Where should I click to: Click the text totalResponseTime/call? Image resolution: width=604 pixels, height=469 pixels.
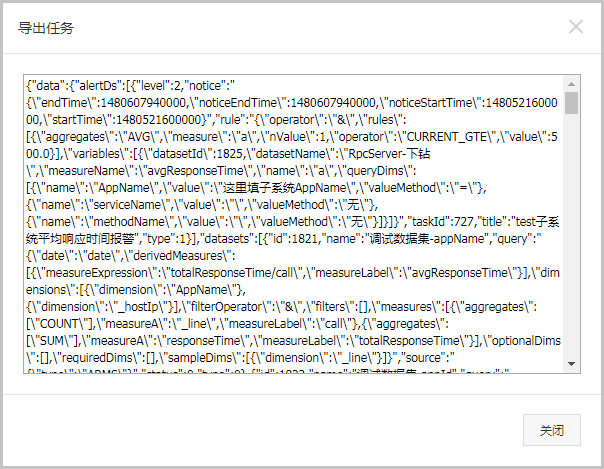pyautogui.click(x=231, y=273)
